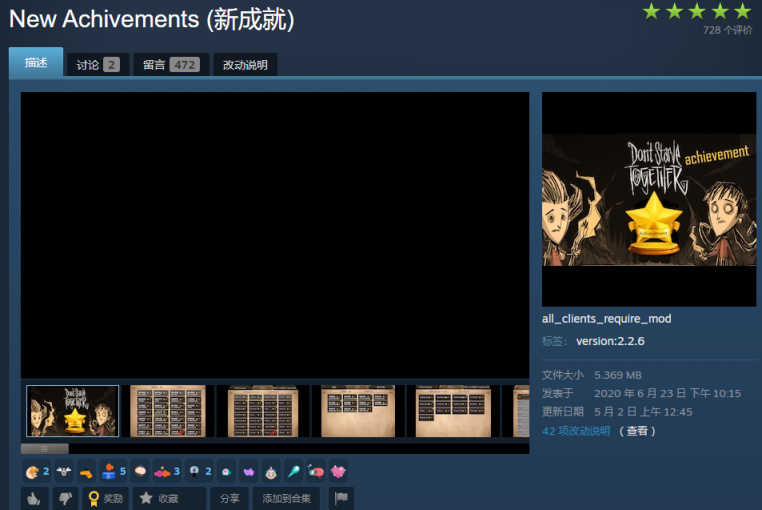Select the second achievement list thumbnail

click(x=168, y=411)
